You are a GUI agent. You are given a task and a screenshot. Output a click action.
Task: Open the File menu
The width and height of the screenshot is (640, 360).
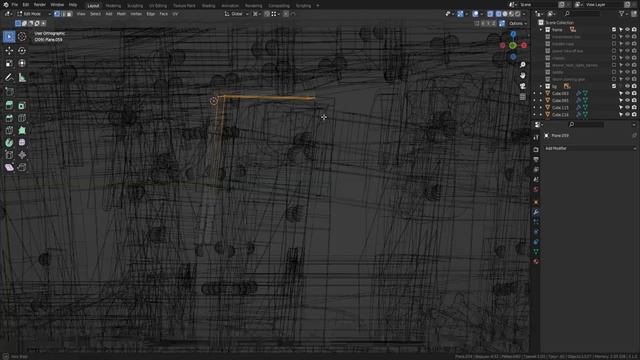pos(15,4)
